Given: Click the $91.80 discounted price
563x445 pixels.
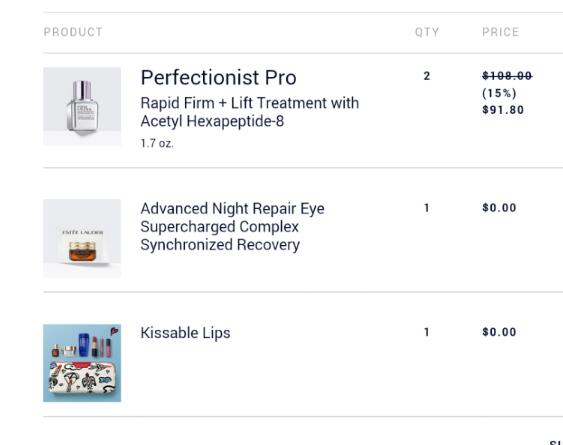Looking at the screenshot, I should click(x=503, y=110).
